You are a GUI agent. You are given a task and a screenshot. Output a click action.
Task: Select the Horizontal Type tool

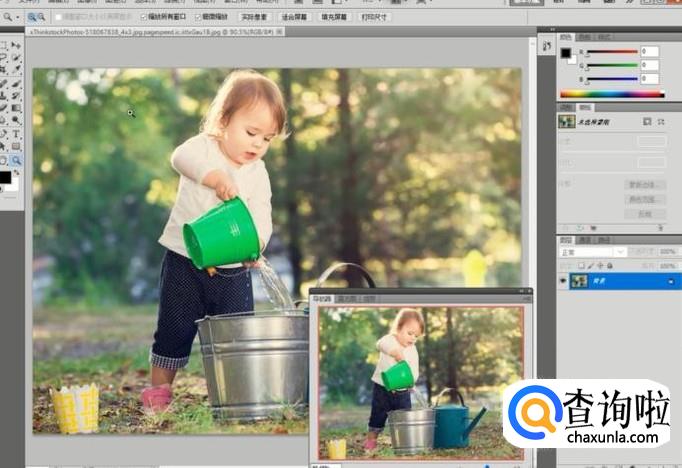(16, 134)
